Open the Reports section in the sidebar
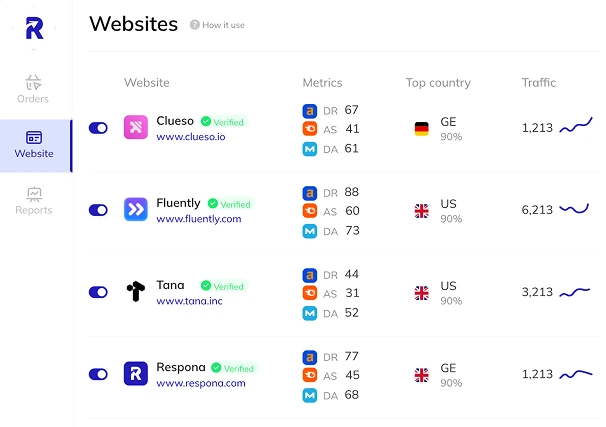Image resolution: width=606 pixels, height=427 pixels. click(x=34, y=200)
